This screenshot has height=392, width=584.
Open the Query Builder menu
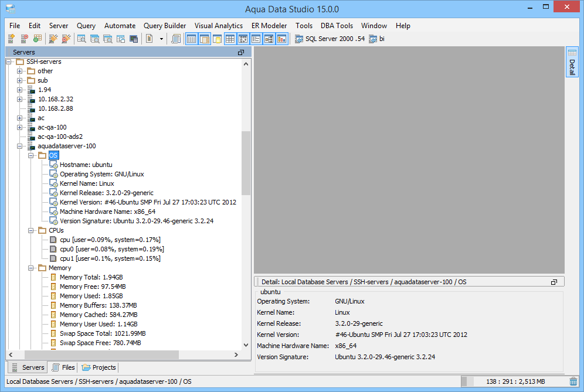[165, 26]
